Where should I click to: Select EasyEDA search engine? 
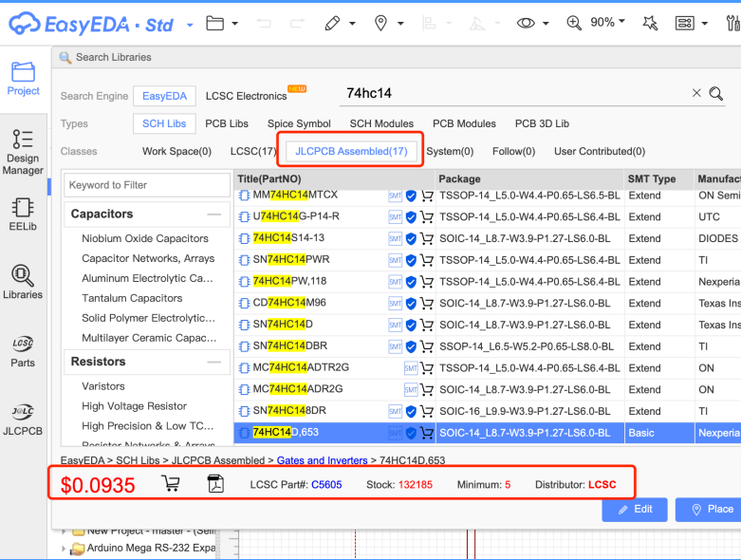pos(164,96)
